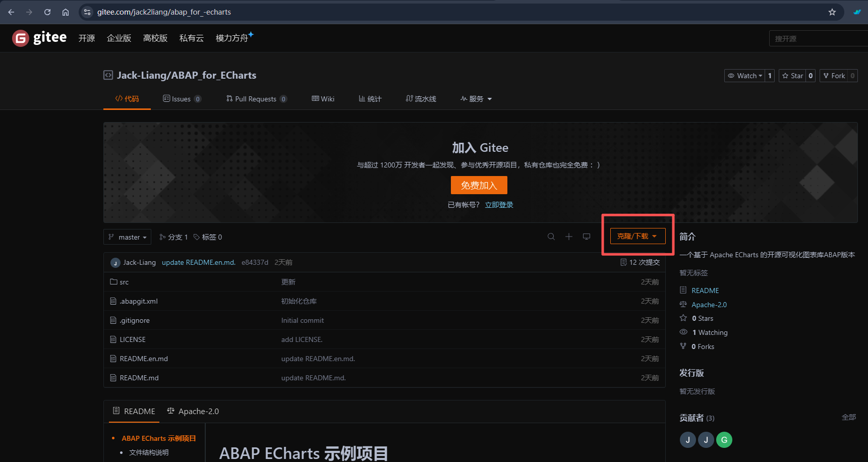Open README.en.md file

[144, 359]
